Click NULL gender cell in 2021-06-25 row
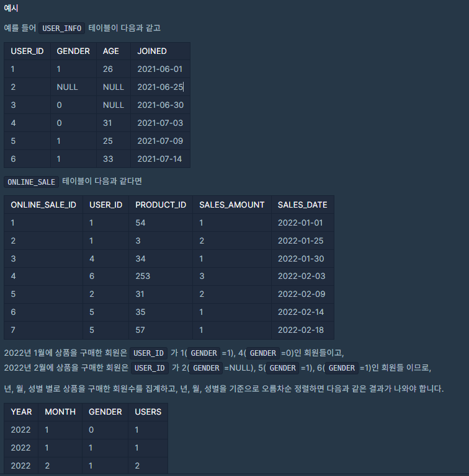 (67, 87)
